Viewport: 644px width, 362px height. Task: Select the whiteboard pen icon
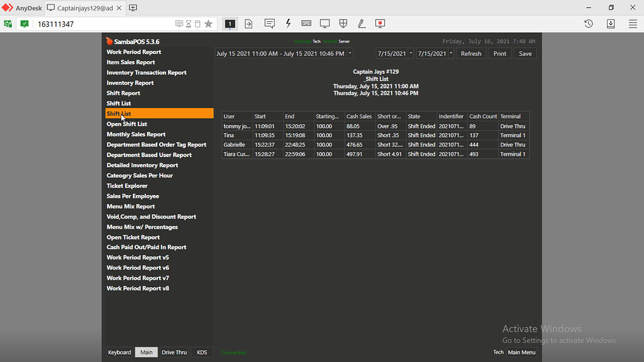[362, 23]
